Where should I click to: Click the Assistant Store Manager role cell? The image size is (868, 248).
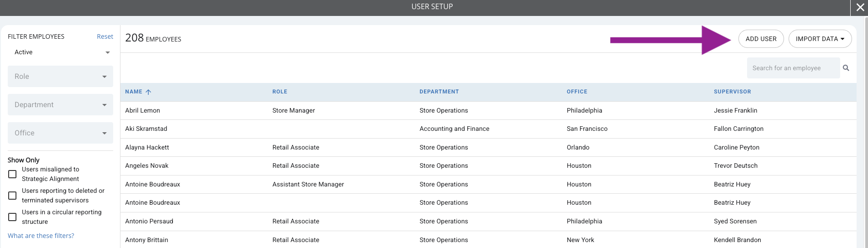(x=308, y=184)
